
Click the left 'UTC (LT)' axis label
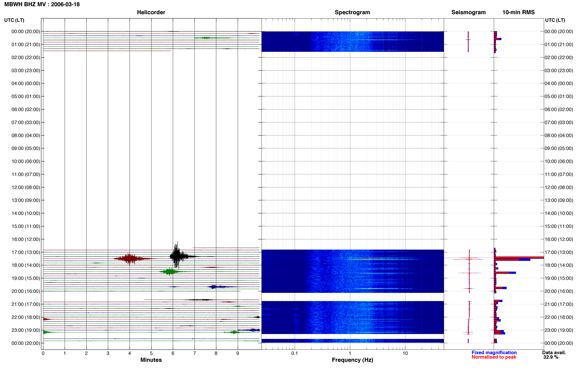[x=14, y=20]
